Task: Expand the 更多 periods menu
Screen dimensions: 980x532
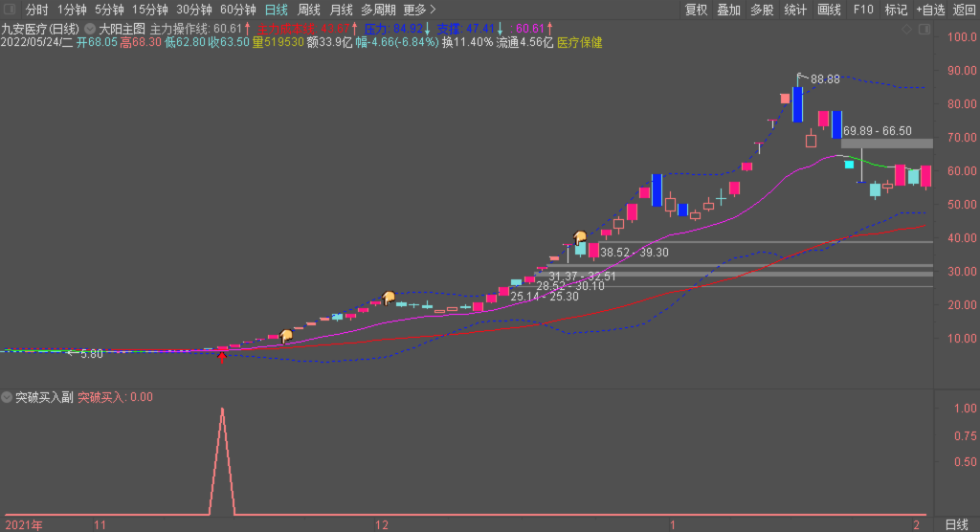Action: (x=419, y=10)
